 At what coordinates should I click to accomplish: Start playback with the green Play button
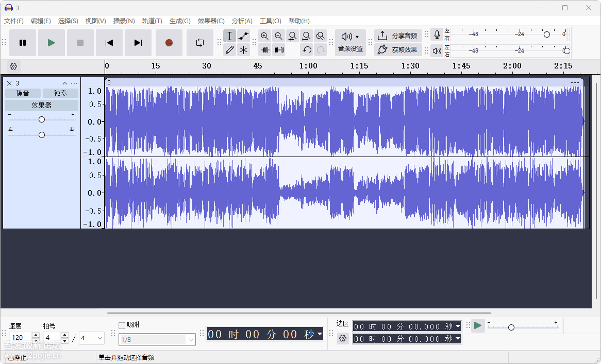point(52,43)
